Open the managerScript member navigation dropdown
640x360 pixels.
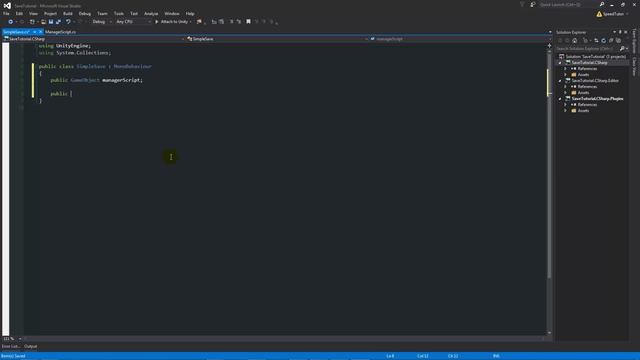(x=461, y=39)
